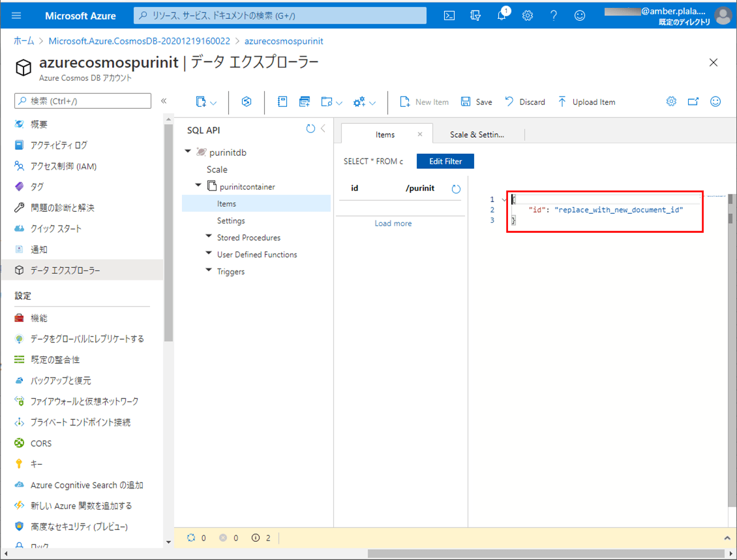Click the info count in status bar
Image resolution: width=737 pixels, height=560 pixels.
point(262,538)
